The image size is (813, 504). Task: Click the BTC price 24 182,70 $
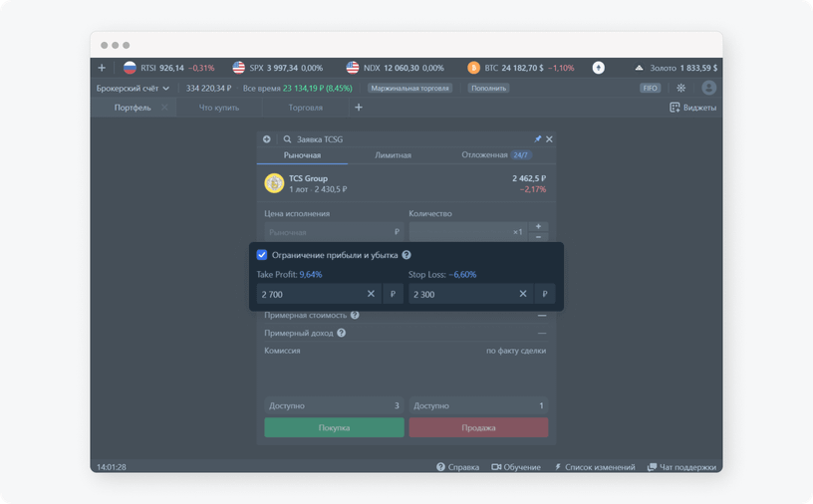tap(523, 68)
